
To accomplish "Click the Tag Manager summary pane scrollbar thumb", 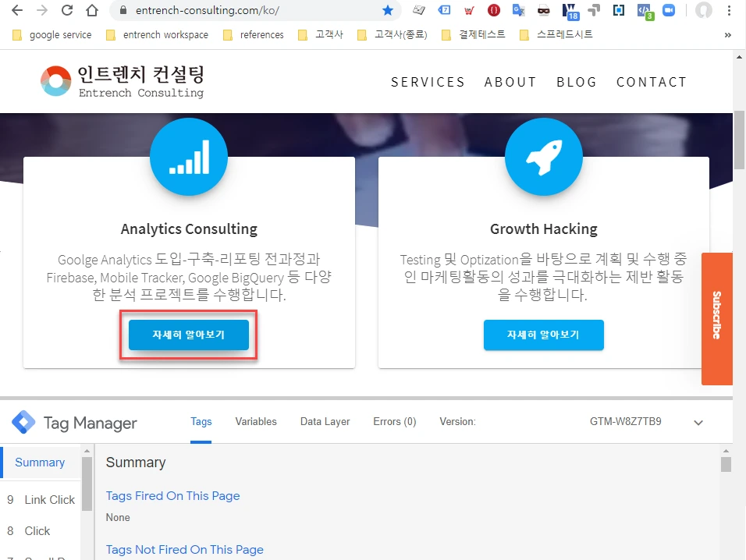I will 726,464.
